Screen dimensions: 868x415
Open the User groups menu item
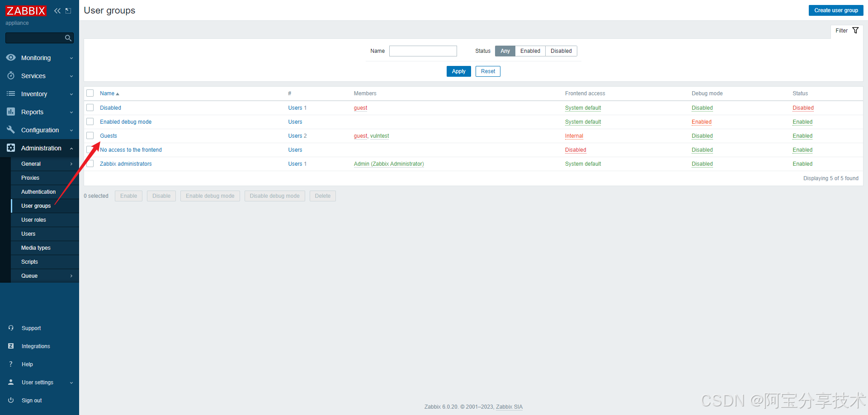(x=45, y=206)
